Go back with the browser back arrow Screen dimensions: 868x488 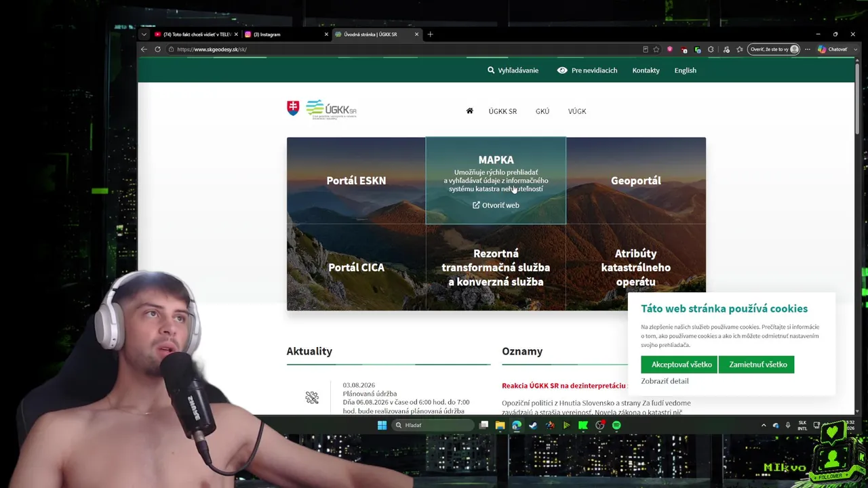coord(144,49)
